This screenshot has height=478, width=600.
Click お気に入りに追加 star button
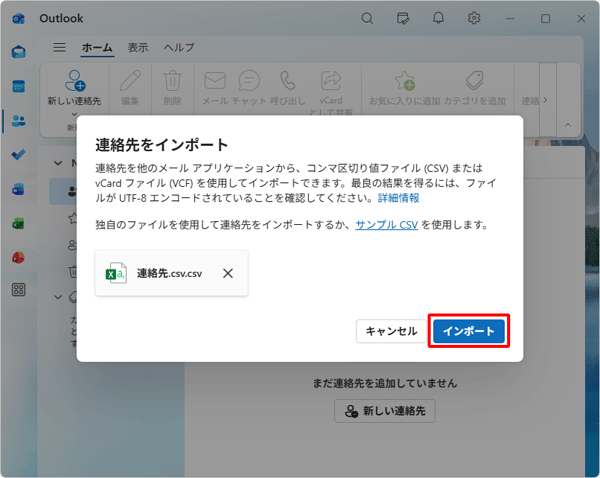click(x=404, y=88)
